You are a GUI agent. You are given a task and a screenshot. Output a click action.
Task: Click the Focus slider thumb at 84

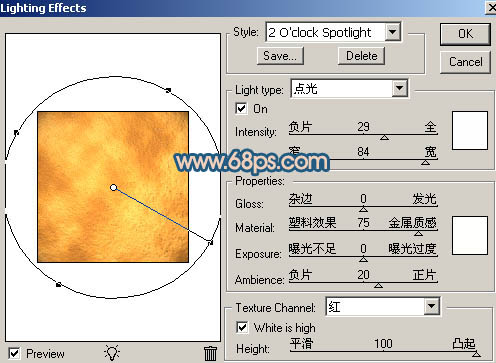(x=425, y=162)
